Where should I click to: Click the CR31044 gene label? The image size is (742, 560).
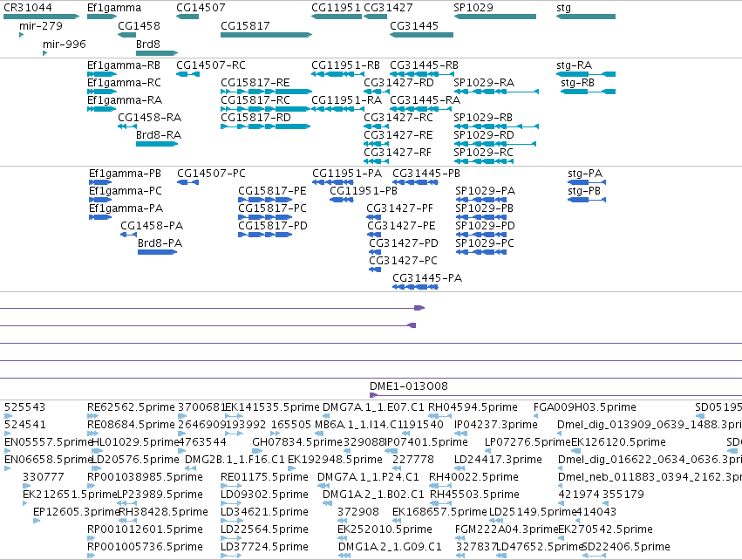(27, 8)
